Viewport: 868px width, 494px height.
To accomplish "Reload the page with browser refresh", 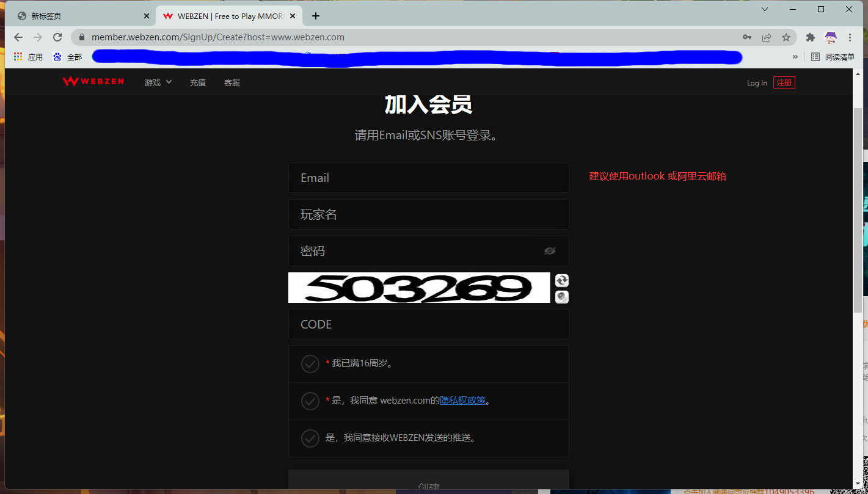I will coord(57,37).
